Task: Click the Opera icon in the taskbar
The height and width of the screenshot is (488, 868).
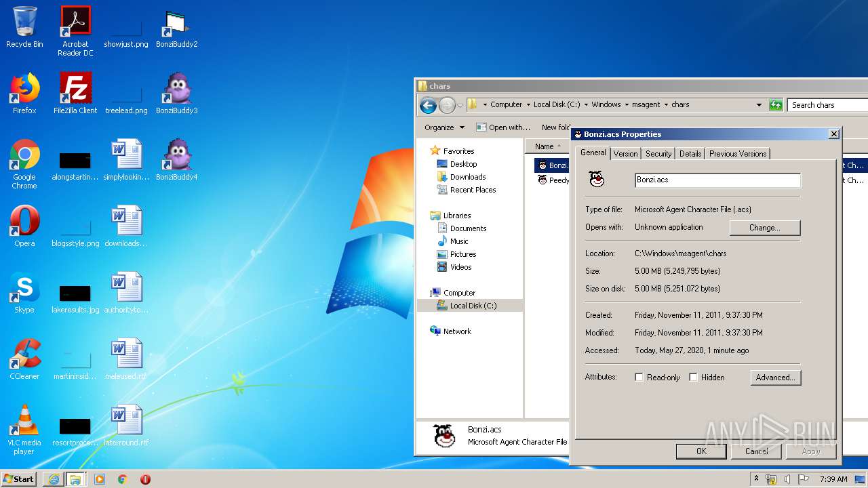Action: [x=145, y=479]
